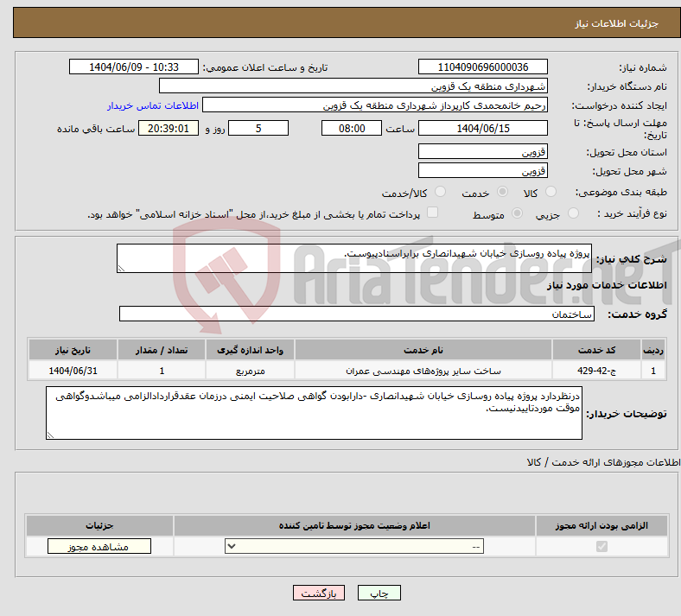
Task: Click the اطلاعات مجوزهای ارائه خدمت / کالا heading
Action: pyautogui.click(x=604, y=462)
